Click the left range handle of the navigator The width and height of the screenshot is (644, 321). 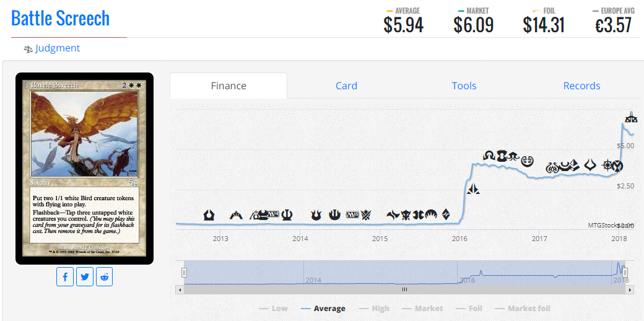coord(184,273)
